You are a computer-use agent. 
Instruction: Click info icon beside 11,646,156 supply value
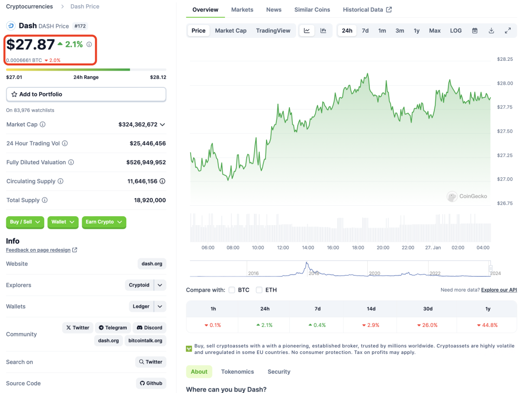coord(163,181)
